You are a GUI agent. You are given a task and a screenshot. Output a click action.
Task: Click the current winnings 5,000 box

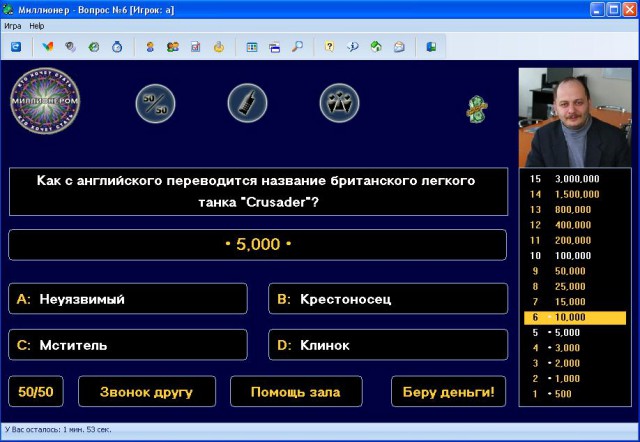click(258, 244)
